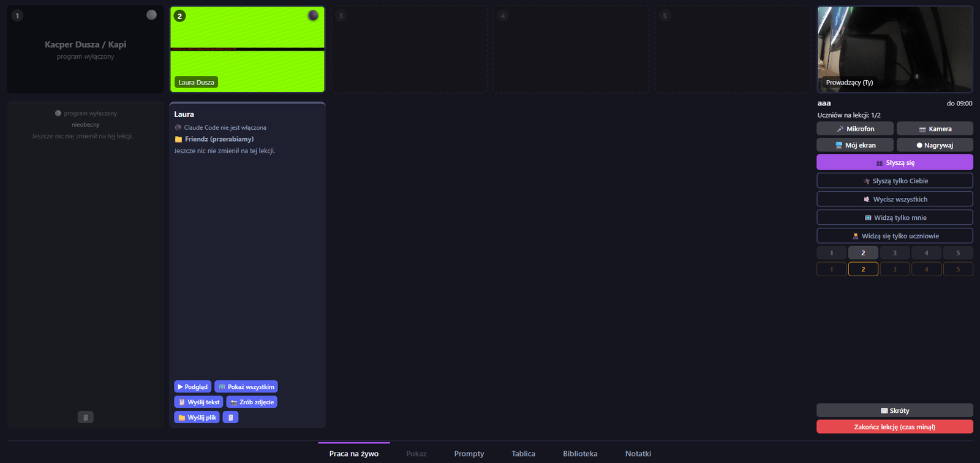
Task: Mute everyone with Wycisz wszystkich
Action: point(895,199)
